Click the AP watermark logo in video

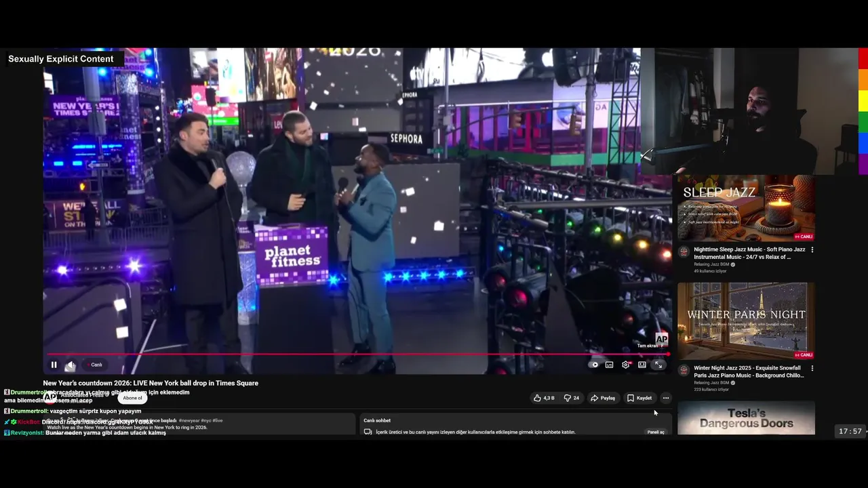661,338
